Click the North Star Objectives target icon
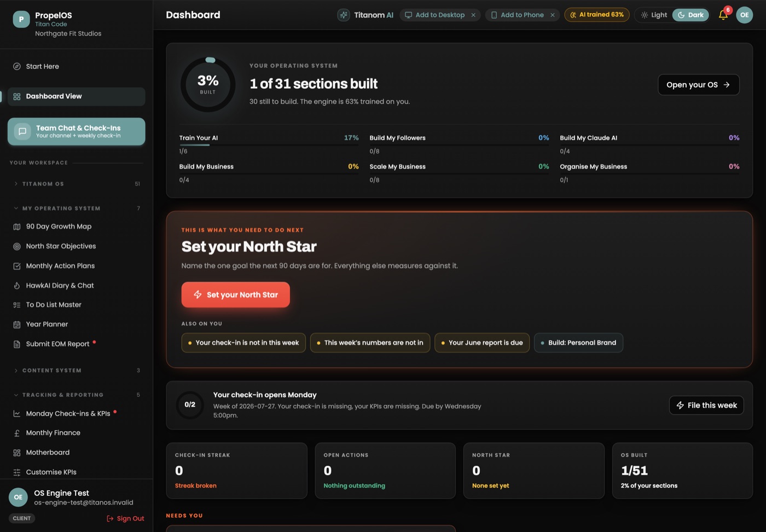Screen dimensions: 766x532 click(17, 246)
